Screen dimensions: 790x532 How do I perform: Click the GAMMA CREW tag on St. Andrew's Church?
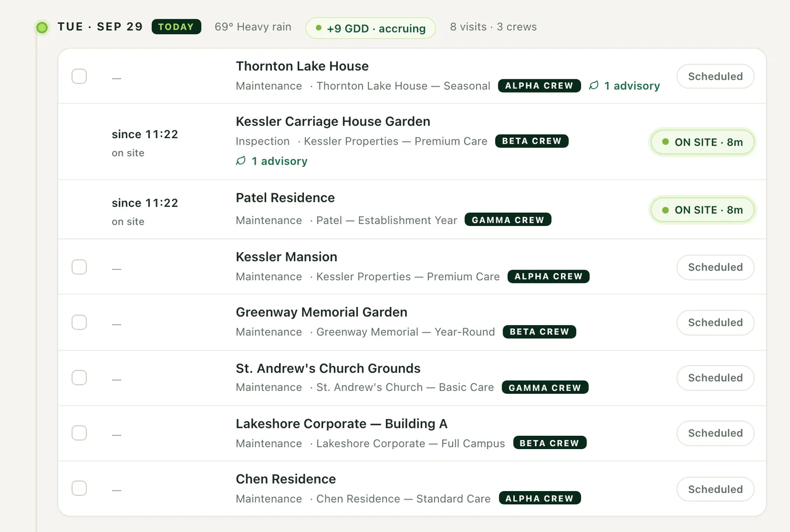[545, 387]
